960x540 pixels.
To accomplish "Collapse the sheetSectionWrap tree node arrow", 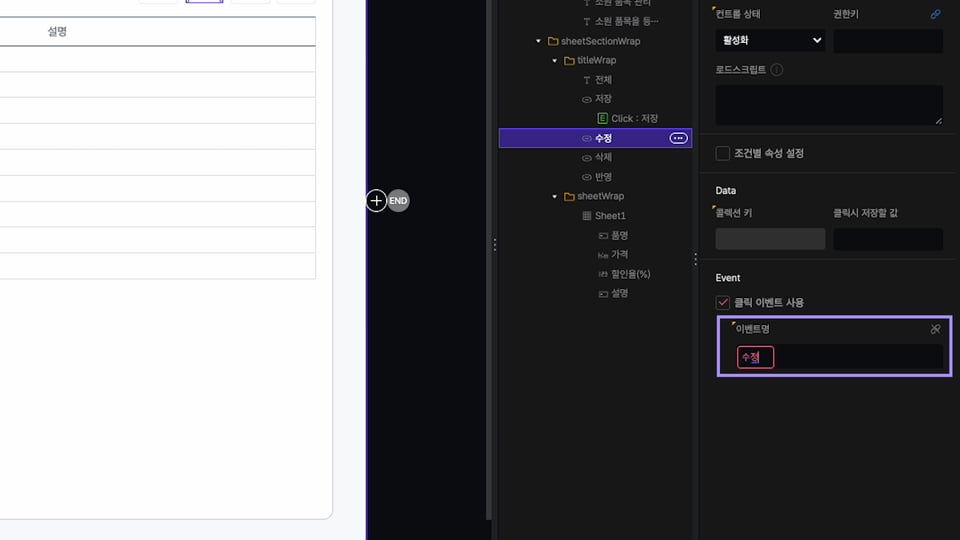I will click(x=538, y=41).
